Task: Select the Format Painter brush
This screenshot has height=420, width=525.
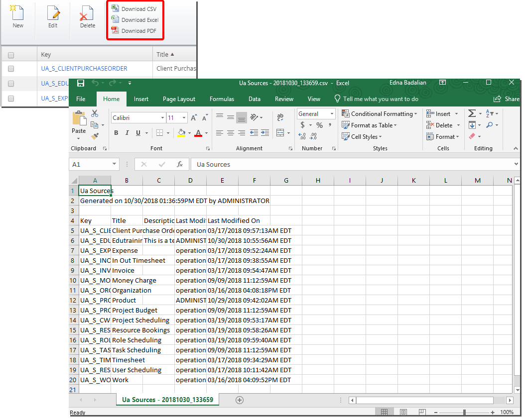Action: click(95, 136)
